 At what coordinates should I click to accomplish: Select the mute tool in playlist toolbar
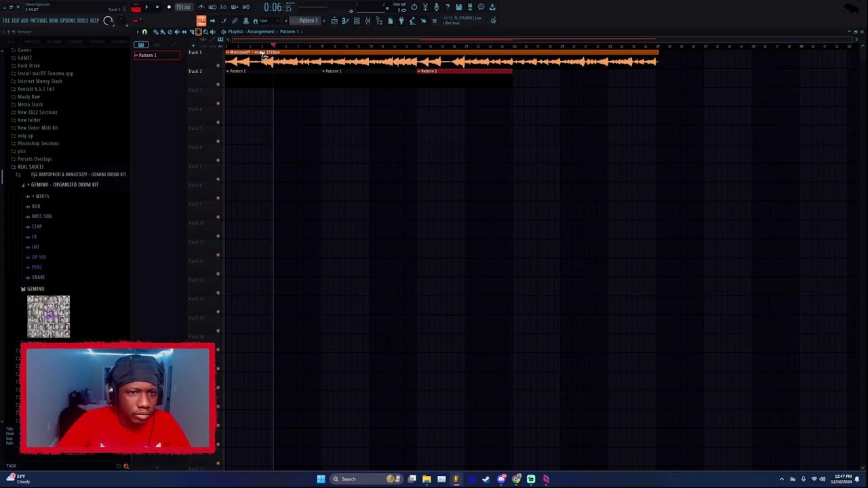[x=177, y=32]
